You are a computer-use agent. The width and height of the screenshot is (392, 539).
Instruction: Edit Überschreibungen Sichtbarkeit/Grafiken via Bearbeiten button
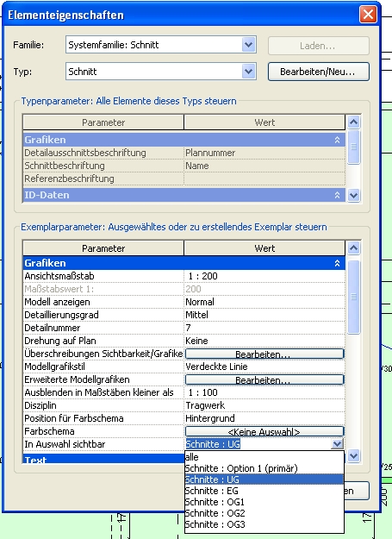(264, 354)
